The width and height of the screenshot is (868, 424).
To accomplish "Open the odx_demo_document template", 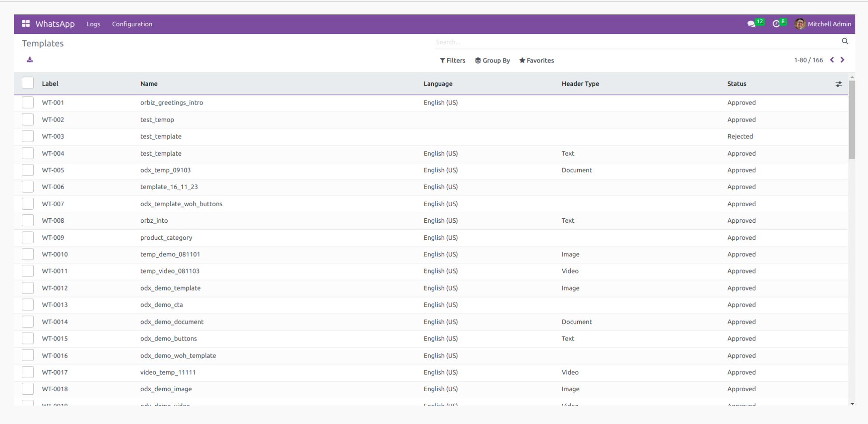I will click(x=172, y=322).
